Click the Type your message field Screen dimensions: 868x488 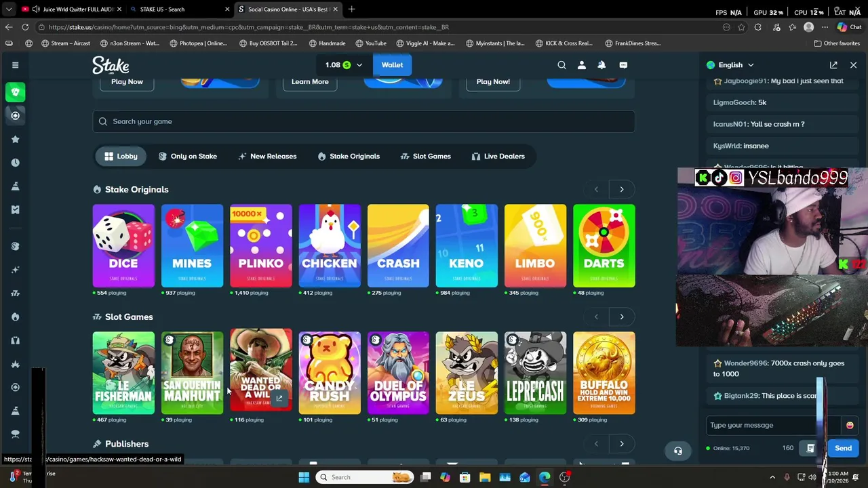click(x=773, y=425)
